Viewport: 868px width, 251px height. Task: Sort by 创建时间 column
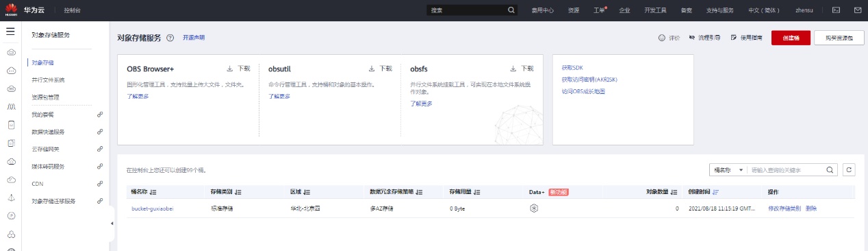(716, 192)
